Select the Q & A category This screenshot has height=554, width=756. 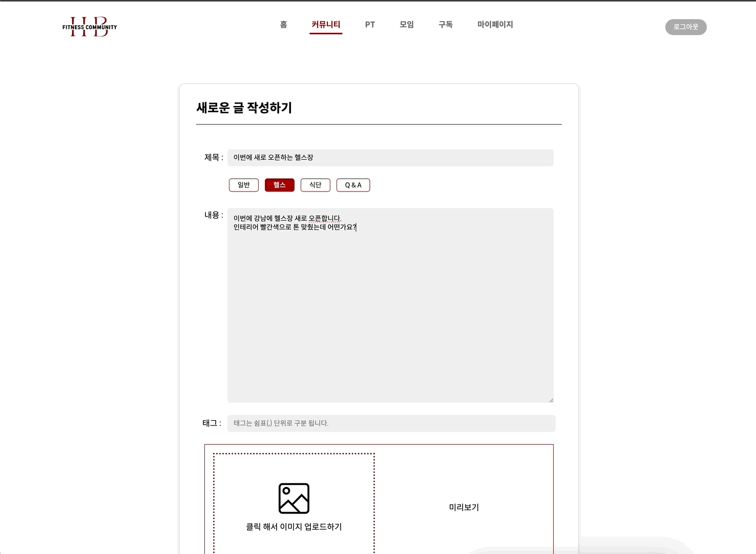click(x=353, y=185)
